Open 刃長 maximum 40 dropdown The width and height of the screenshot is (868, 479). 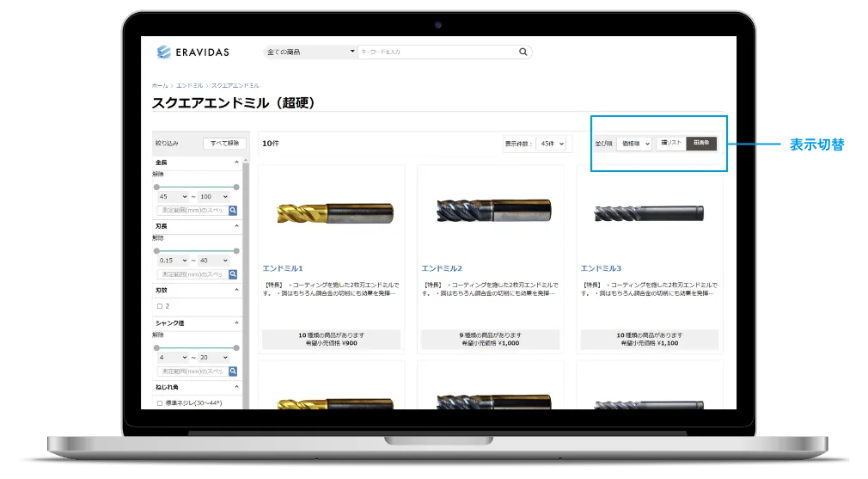coord(214,261)
